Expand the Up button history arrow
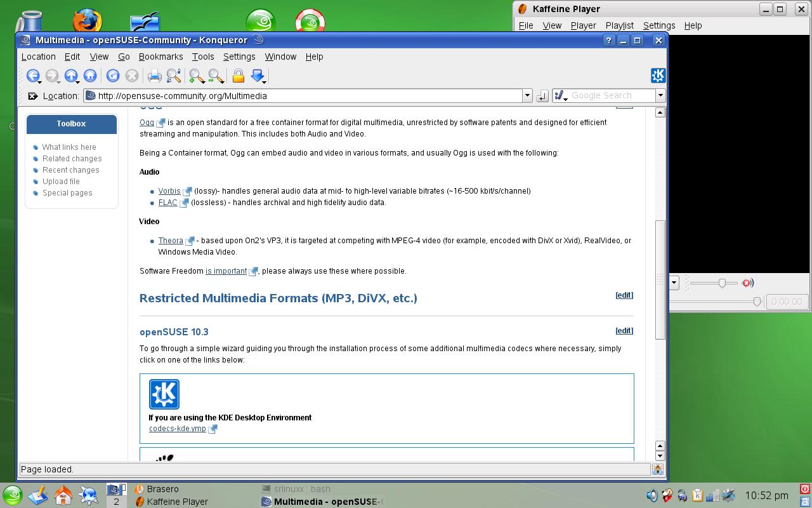 pos(78,82)
